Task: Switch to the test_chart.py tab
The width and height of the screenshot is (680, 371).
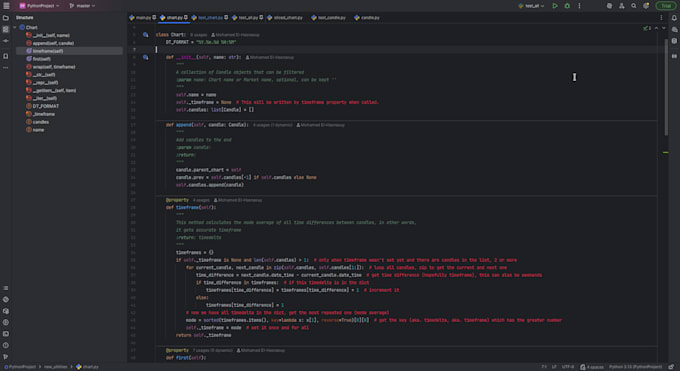Action: tap(210, 18)
